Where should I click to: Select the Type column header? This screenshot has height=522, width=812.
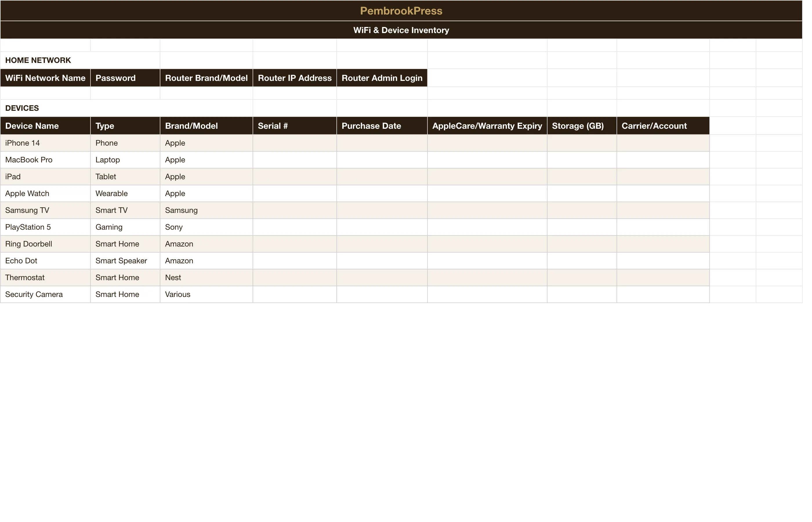click(125, 126)
